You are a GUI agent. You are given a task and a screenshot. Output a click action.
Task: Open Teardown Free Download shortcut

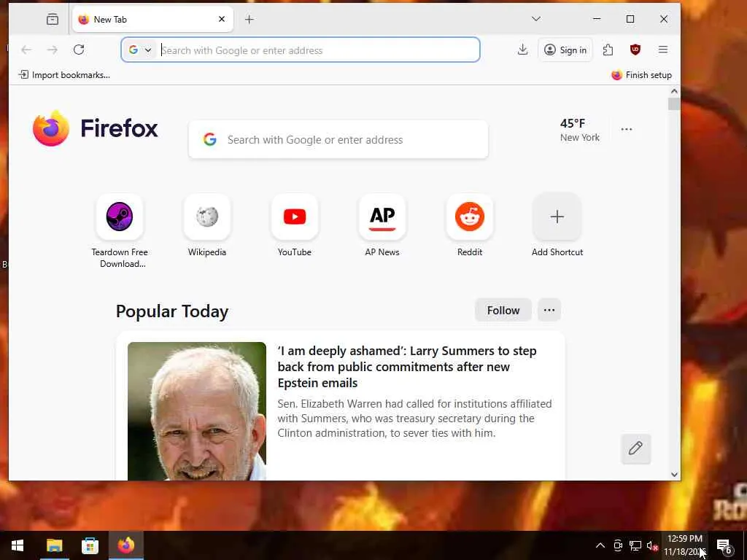(120, 231)
